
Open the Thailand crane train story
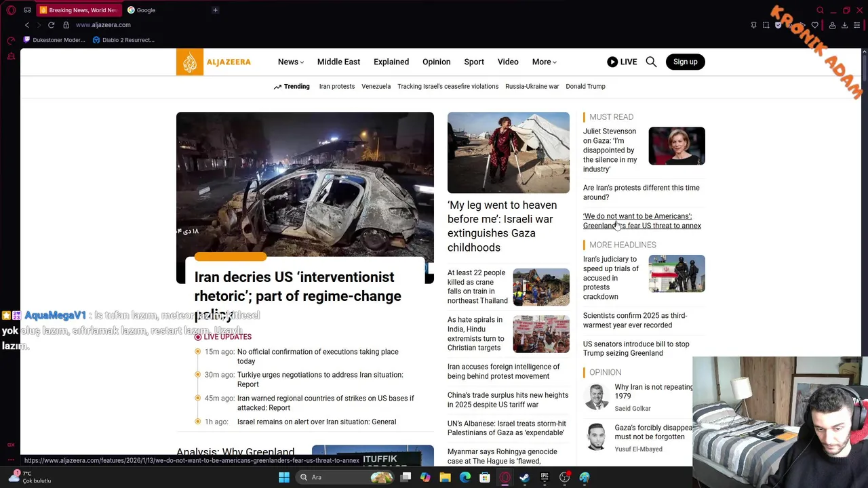[477, 287]
